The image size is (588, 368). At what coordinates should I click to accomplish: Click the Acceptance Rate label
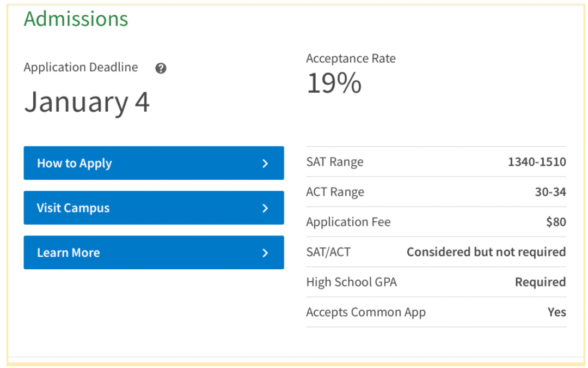(x=351, y=58)
